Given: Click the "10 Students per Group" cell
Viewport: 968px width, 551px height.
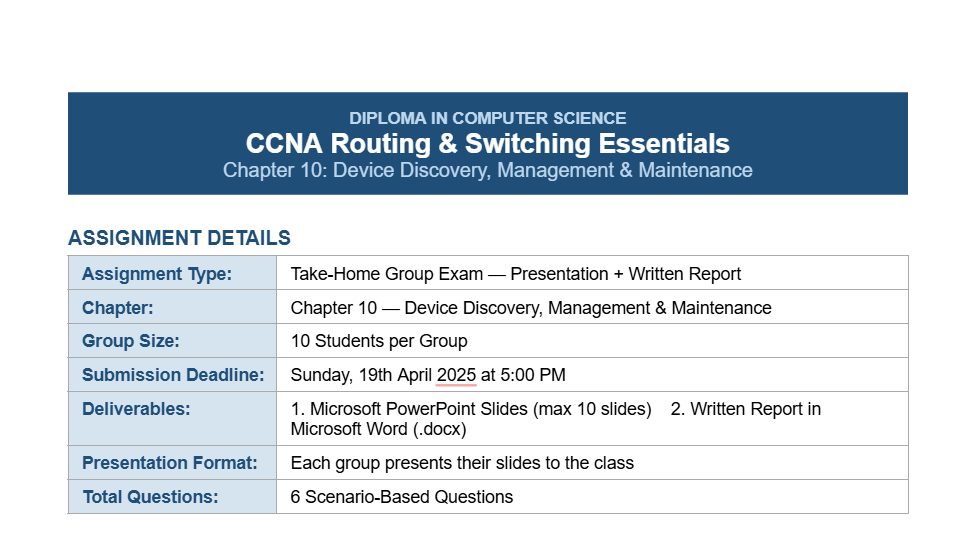Looking at the screenshot, I should click(x=379, y=341).
